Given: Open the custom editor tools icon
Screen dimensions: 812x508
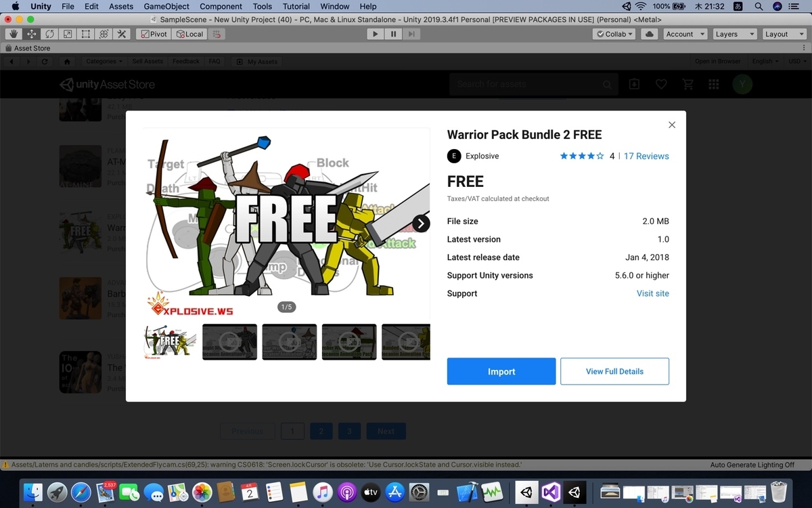Looking at the screenshot, I should (122, 34).
